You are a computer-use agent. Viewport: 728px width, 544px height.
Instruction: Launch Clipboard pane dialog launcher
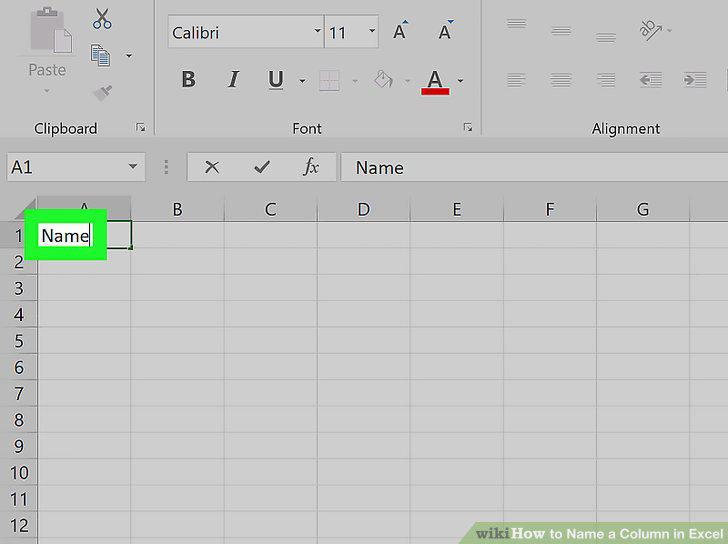[141, 128]
